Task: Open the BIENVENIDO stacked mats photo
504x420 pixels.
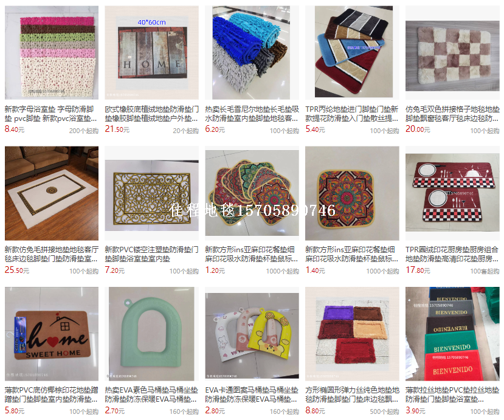Action: (x=452, y=334)
